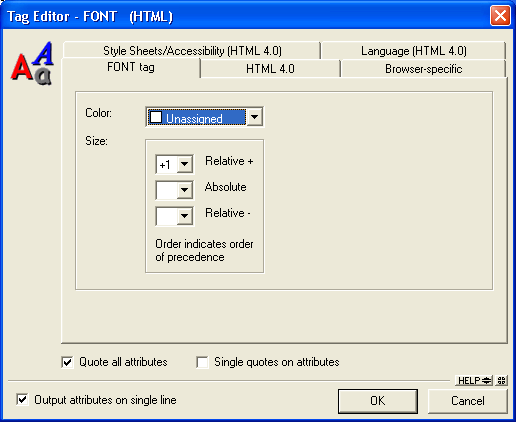Screen dimensions: 516x422
Task: Open the Relative + size dropdown
Action: tap(185, 164)
